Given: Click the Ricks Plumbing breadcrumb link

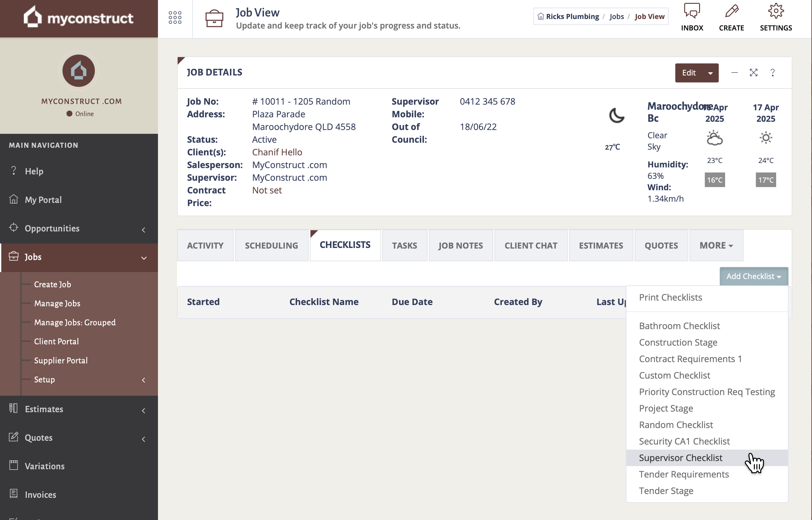Looking at the screenshot, I should 572,16.
